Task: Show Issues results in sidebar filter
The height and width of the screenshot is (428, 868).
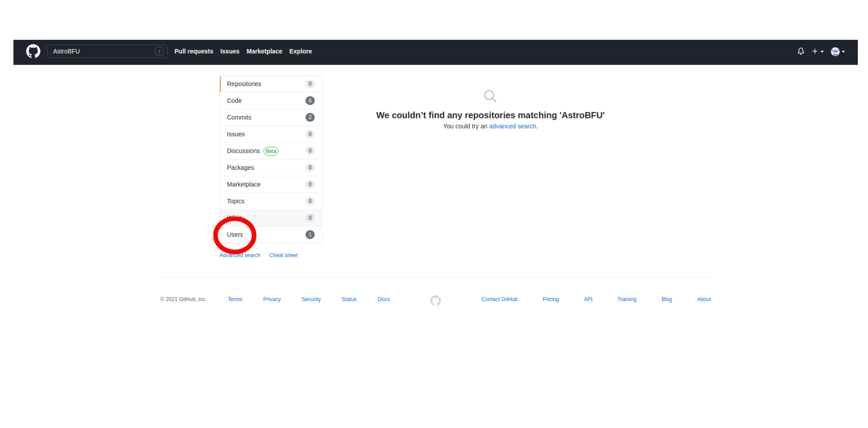Action: (x=271, y=134)
